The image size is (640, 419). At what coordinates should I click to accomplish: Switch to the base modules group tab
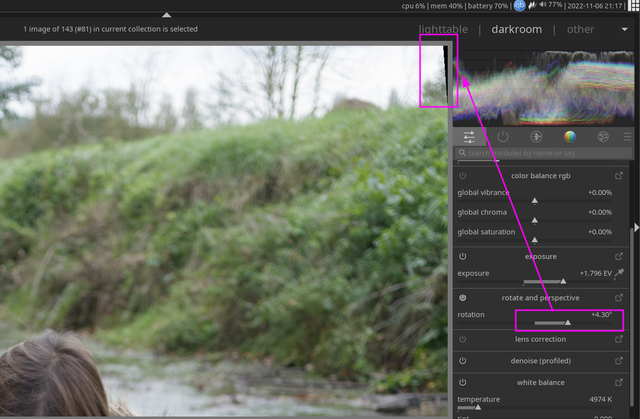536,137
